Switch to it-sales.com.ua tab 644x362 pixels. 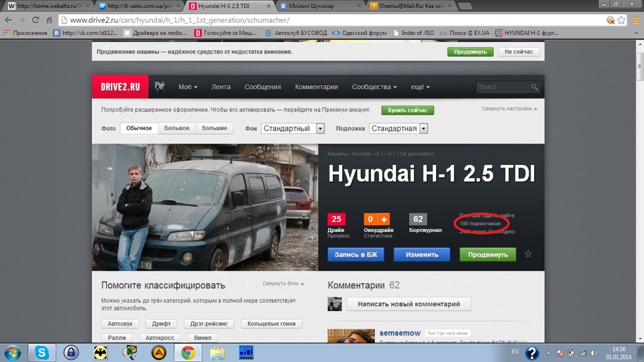pos(140,6)
